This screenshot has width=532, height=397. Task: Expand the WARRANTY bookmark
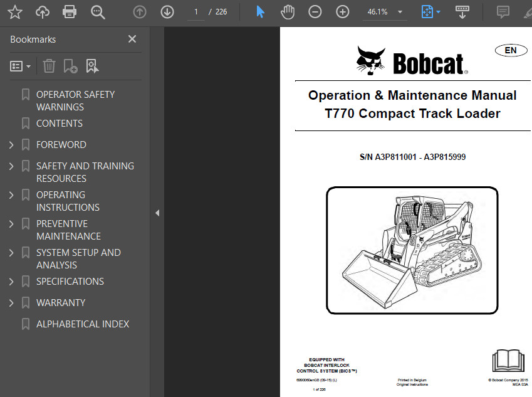click(x=11, y=303)
